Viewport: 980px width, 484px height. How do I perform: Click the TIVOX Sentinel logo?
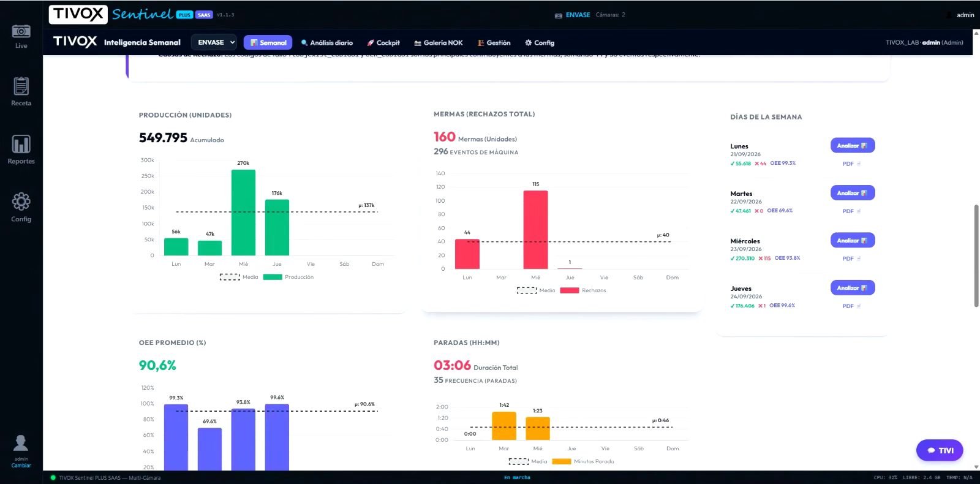click(110, 14)
